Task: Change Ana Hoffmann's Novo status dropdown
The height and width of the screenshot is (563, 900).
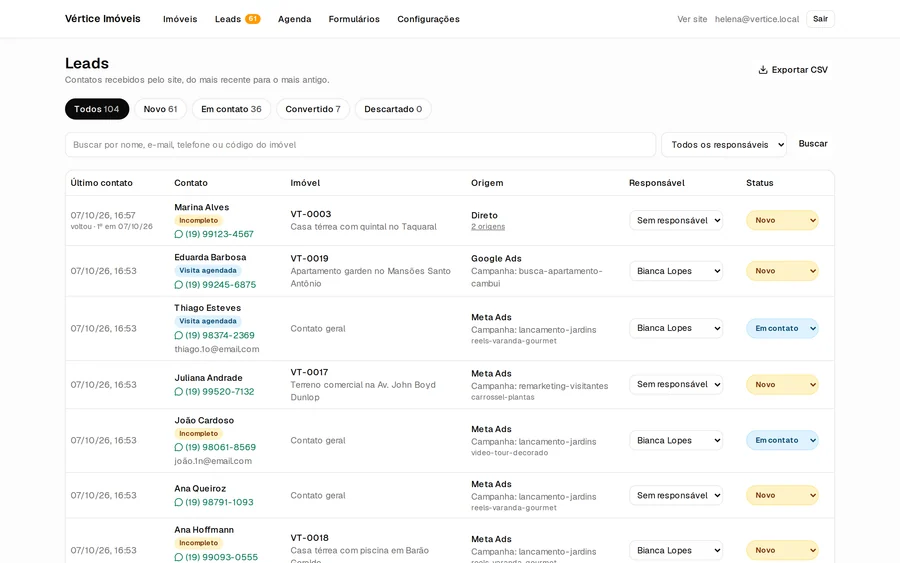Action: coord(782,550)
